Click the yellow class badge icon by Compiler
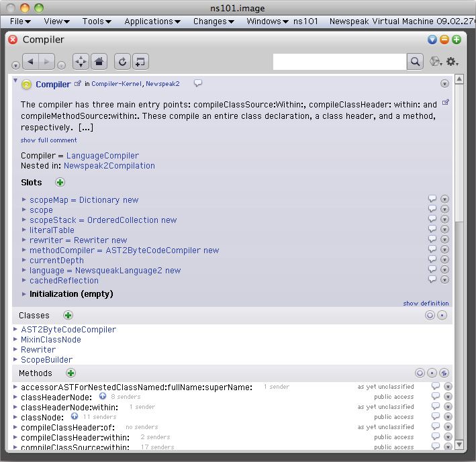 point(26,85)
